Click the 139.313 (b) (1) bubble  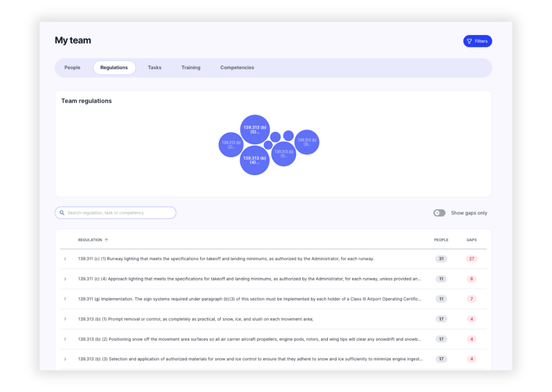[284, 154]
